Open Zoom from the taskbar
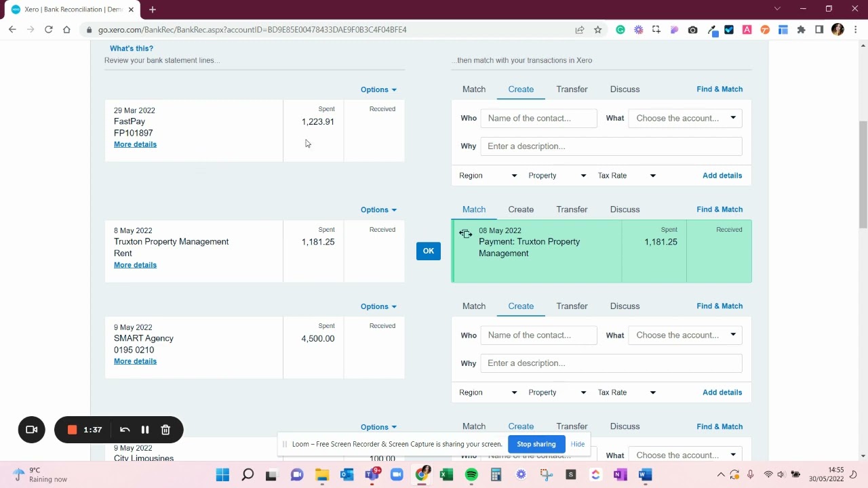This screenshot has height=488, width=868. click(397, 474)
